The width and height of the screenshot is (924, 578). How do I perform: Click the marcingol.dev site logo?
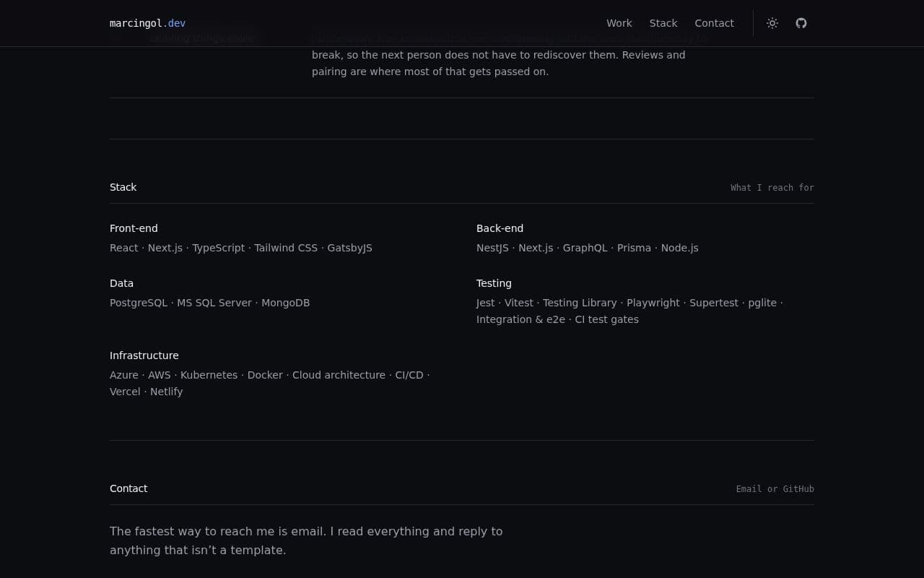pyautogui.click(x=147, y=23)
